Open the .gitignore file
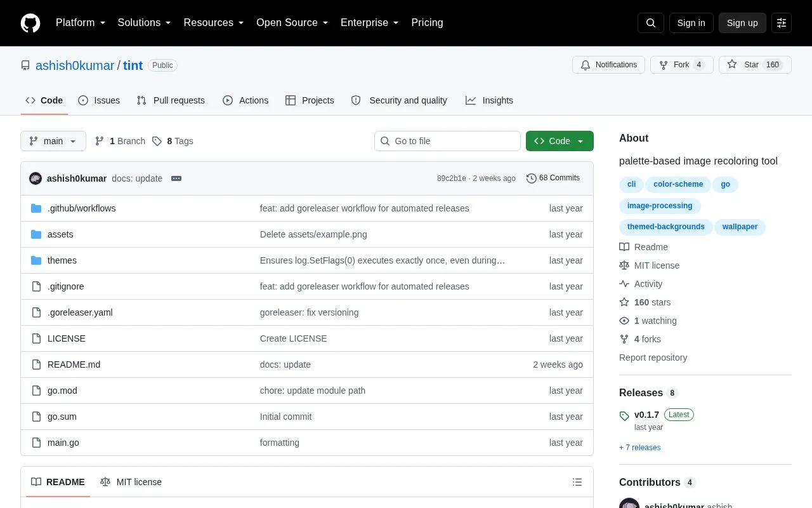Screen dimensions: 812x508 [65, 286]
